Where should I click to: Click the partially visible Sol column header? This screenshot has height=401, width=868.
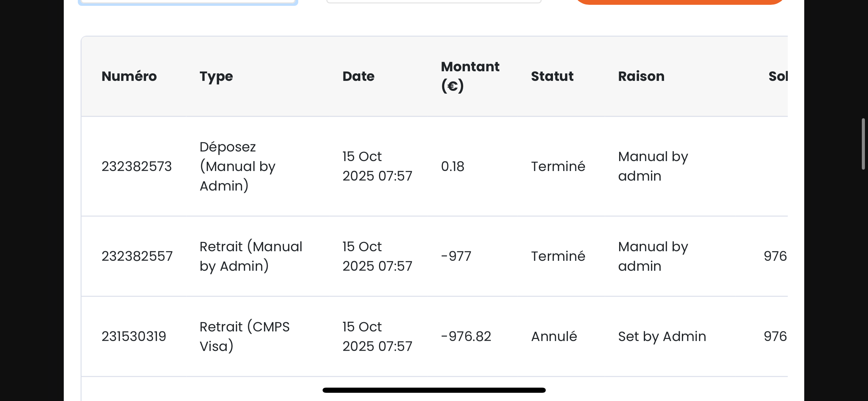777,76
